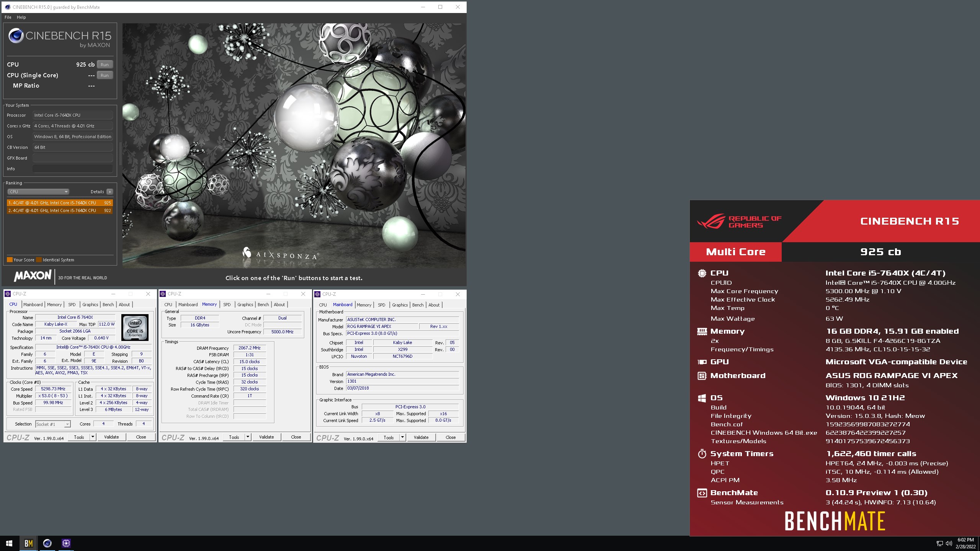
Task: Click the Memory icon in BenchMate panel
Action: tap(702, 331)
